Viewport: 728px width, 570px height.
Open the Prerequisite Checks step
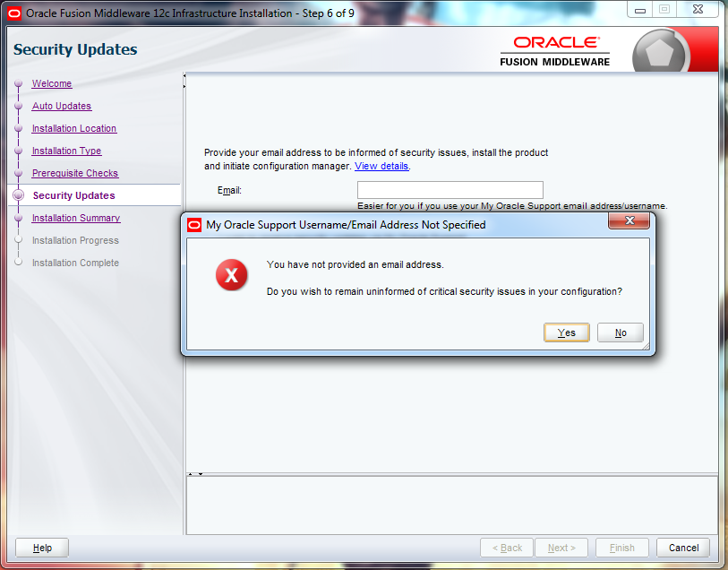[75, 173]
